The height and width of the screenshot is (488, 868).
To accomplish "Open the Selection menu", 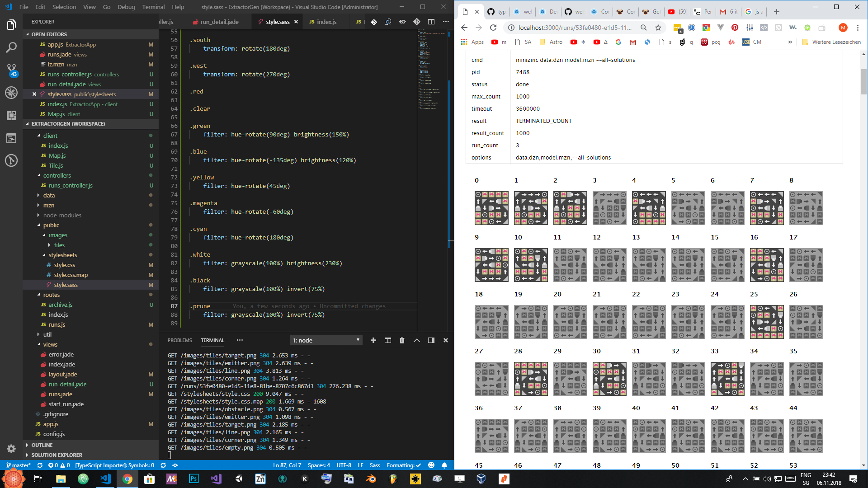I will [x=64, y=7].
